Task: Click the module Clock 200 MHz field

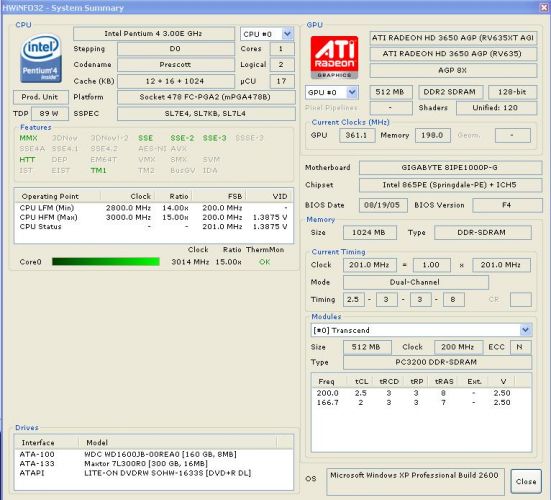Action: point(458,347)
